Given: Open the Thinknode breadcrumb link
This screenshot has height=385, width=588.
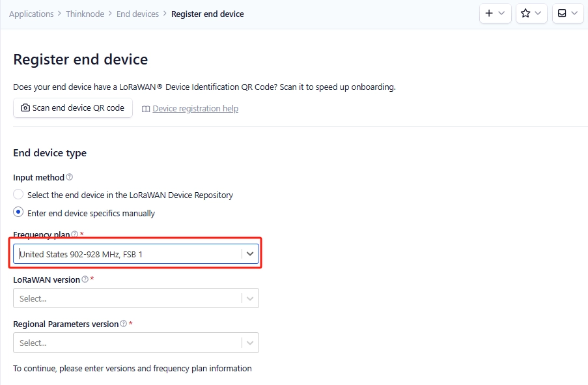Looking at the screenshot, I should [85, 14].
